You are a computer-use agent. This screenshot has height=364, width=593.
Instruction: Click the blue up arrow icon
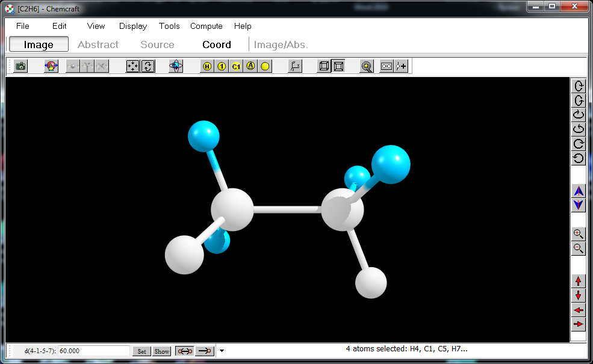click(x=579, y=191)
